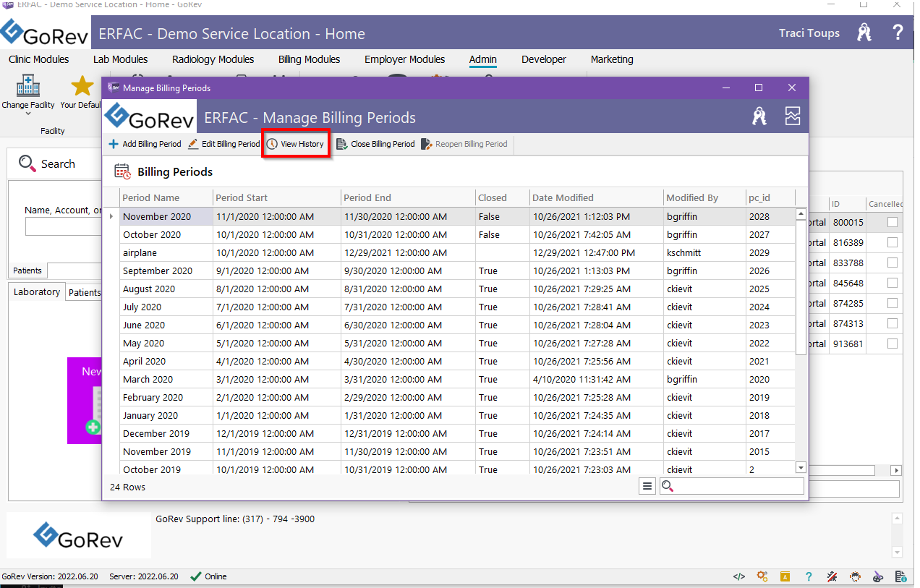The image size is (920, 588).
Task: Expand Change Facility dropdown arrow
Action: [28, 114]
